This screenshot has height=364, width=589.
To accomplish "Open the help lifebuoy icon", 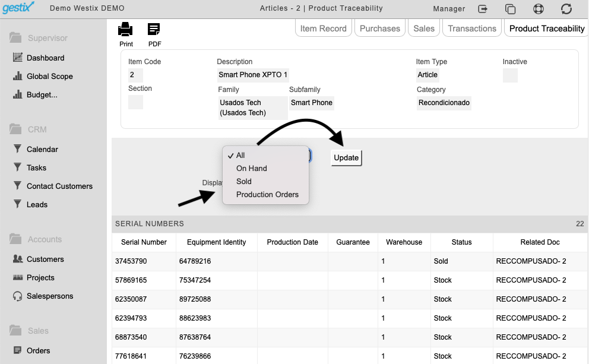I will click(539, 9).
